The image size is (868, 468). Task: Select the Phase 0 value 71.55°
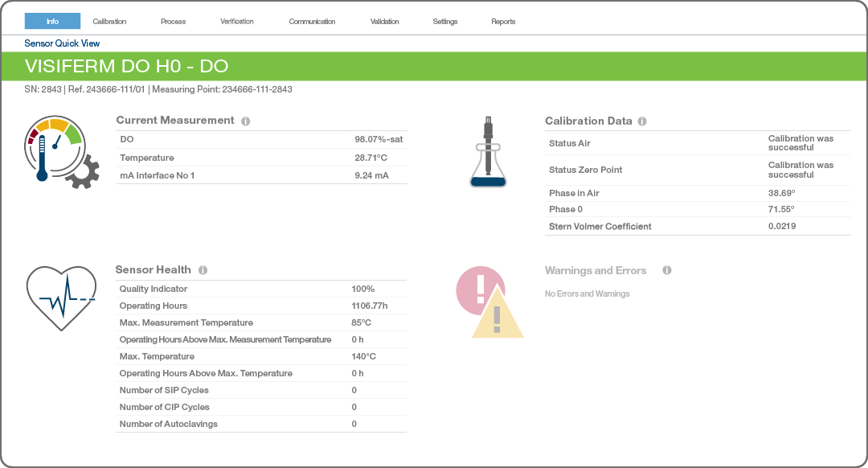tap(781, 209)
